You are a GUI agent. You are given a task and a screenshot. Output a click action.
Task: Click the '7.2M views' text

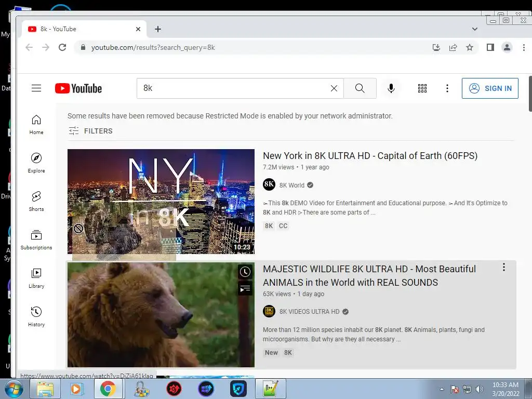coord(278,167)
